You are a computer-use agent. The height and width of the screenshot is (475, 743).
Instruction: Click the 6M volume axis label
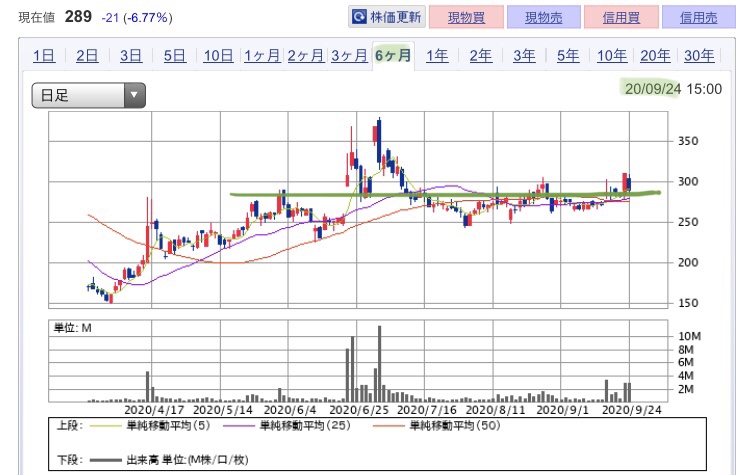click(x=686, y=363)
